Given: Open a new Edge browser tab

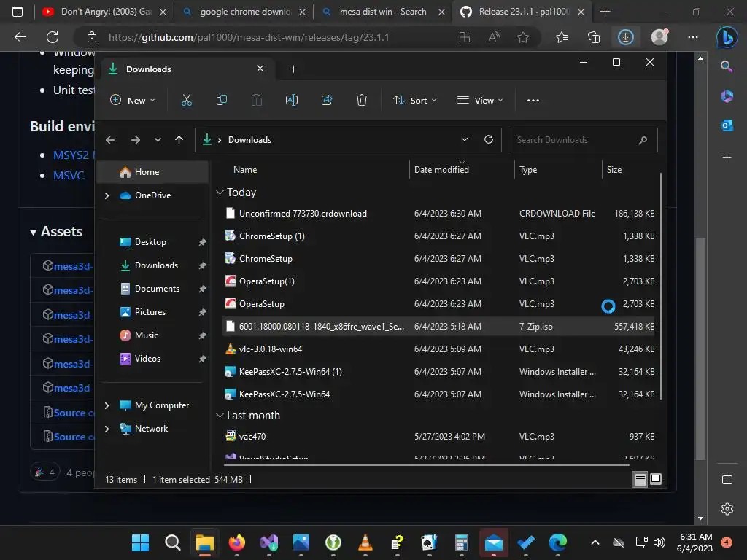Looking at the screenshot, I should tap(605, 12).
